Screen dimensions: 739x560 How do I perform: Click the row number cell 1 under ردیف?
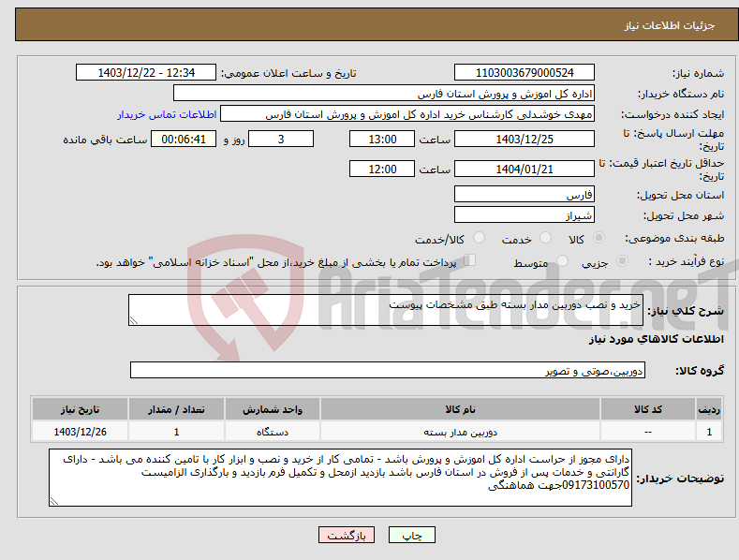tap(709, 432)
